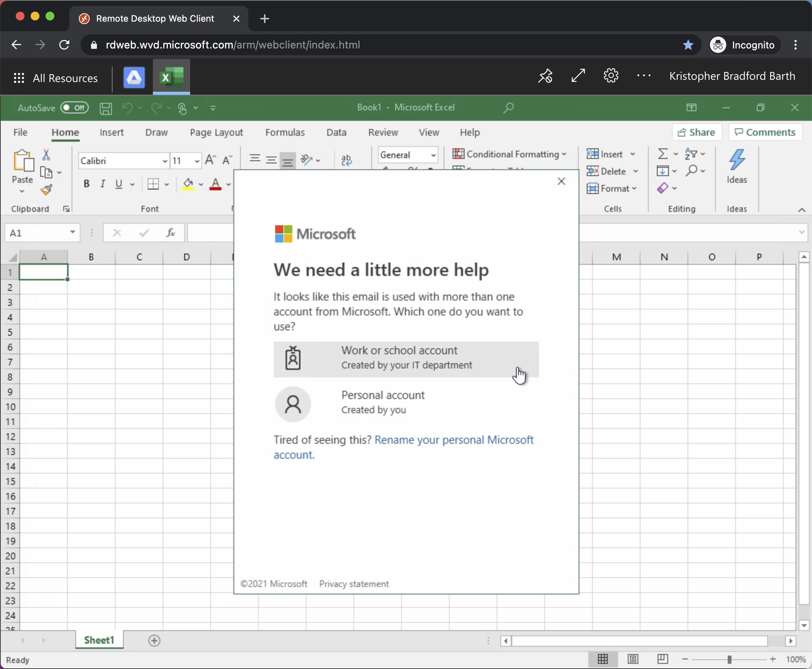Toggle Italic formatting
812x669 pixels.
tap(103, 184)
